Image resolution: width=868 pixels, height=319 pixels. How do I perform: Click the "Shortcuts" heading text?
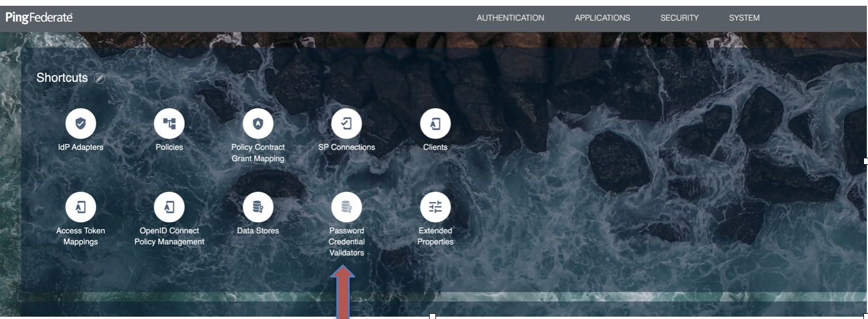point(62,78)
